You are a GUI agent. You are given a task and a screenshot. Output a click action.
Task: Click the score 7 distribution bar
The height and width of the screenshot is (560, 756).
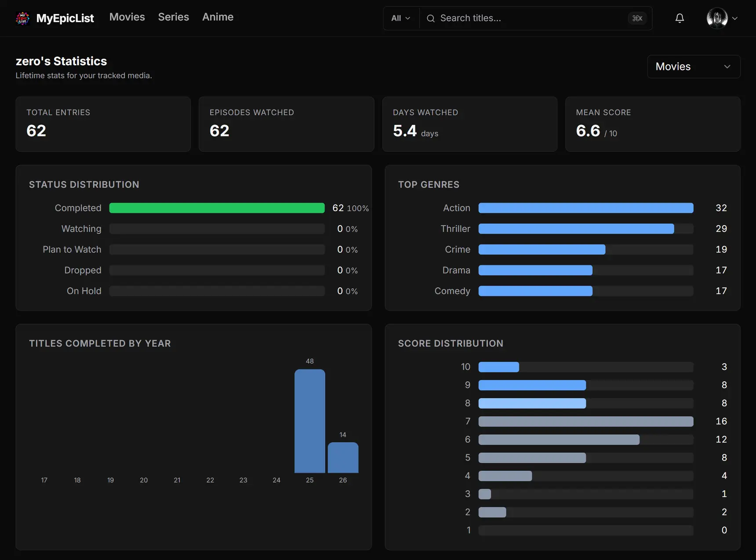[x=586, y=421]
